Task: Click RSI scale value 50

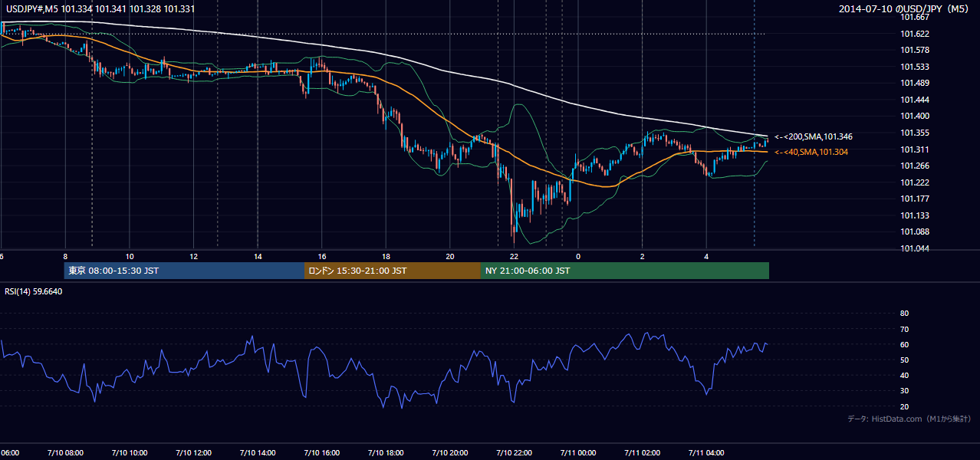Action: pos(904,360)
